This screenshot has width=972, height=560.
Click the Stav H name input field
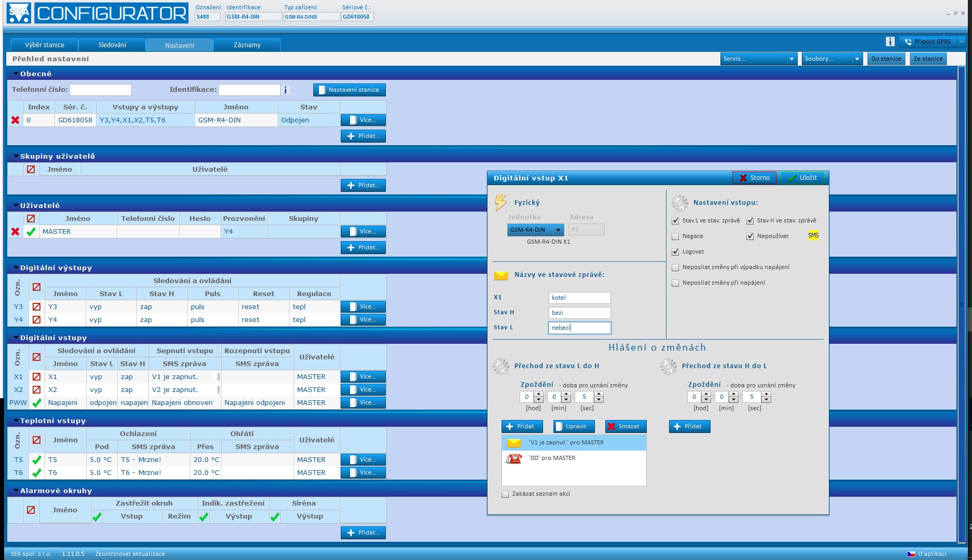[579, 313]
